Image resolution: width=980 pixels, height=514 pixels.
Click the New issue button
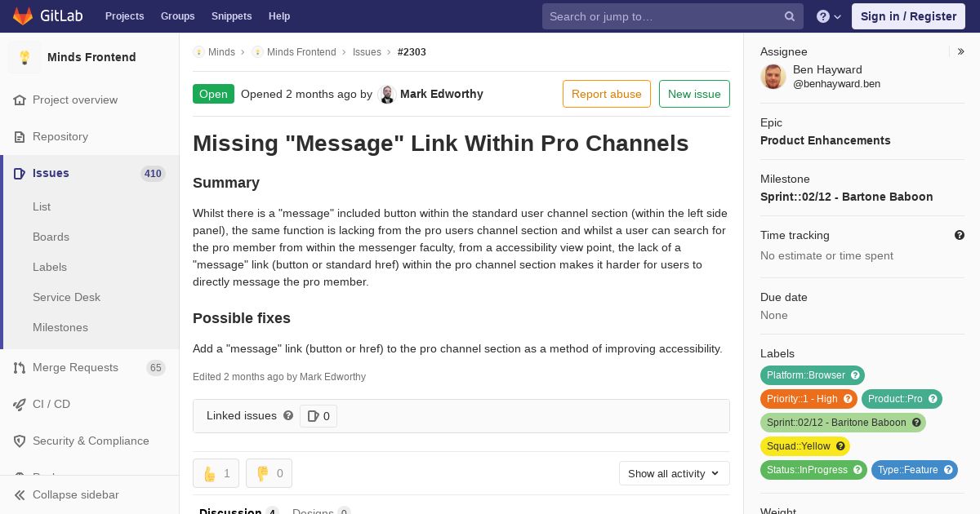pos(694,94)
